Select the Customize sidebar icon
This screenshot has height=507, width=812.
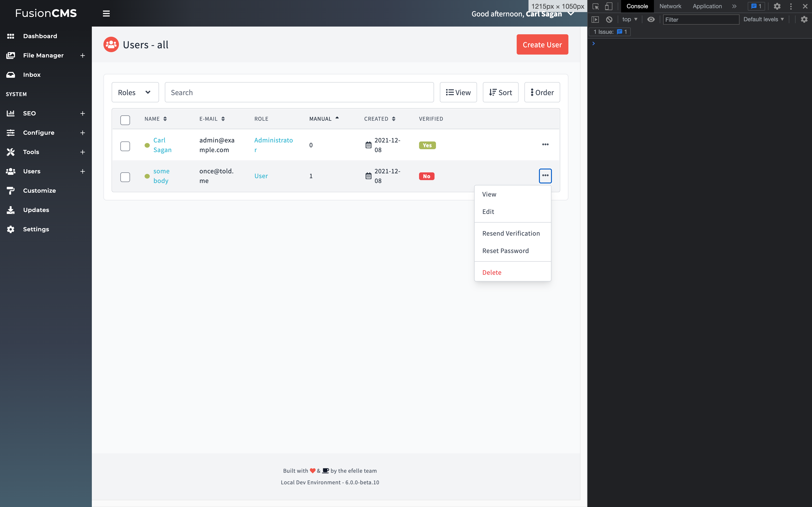coord(10,190)
